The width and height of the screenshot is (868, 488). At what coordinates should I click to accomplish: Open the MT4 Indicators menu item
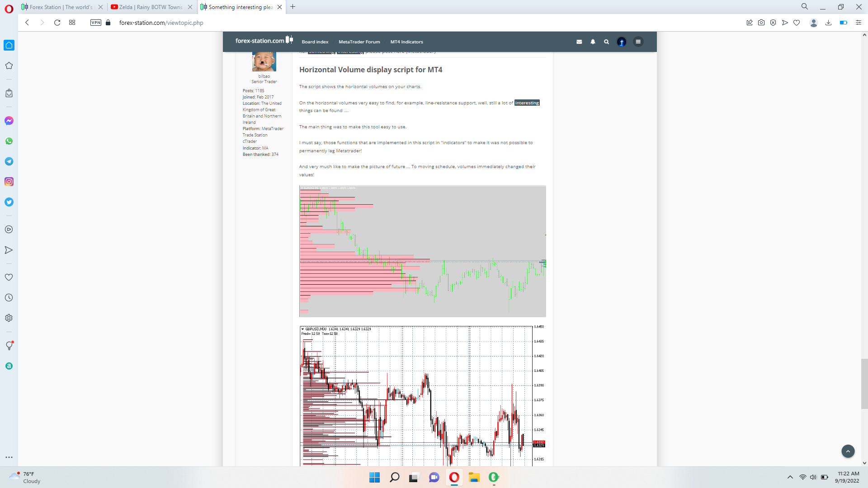[x=406, y=42]
